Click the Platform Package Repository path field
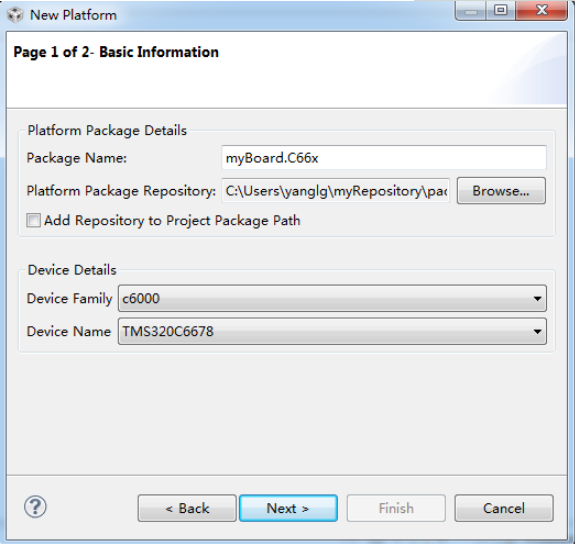The height and width of the screenshot is (547, 575). tap(336, 191)
